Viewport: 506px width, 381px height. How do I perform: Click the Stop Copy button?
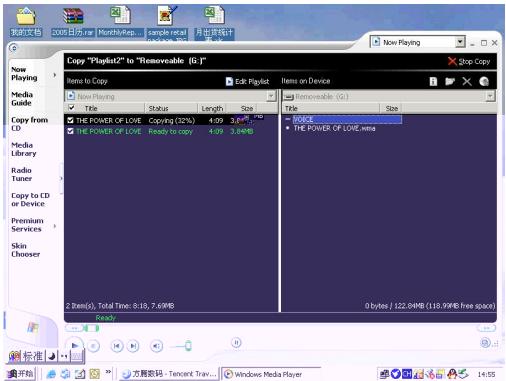pyautogui.click(x=469, y=61)
